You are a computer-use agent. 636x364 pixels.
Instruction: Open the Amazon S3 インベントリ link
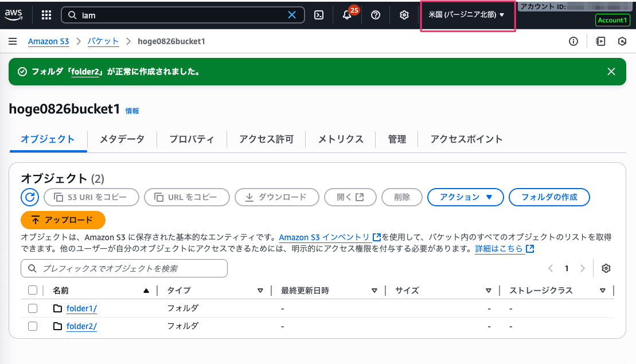coord(330,237)
